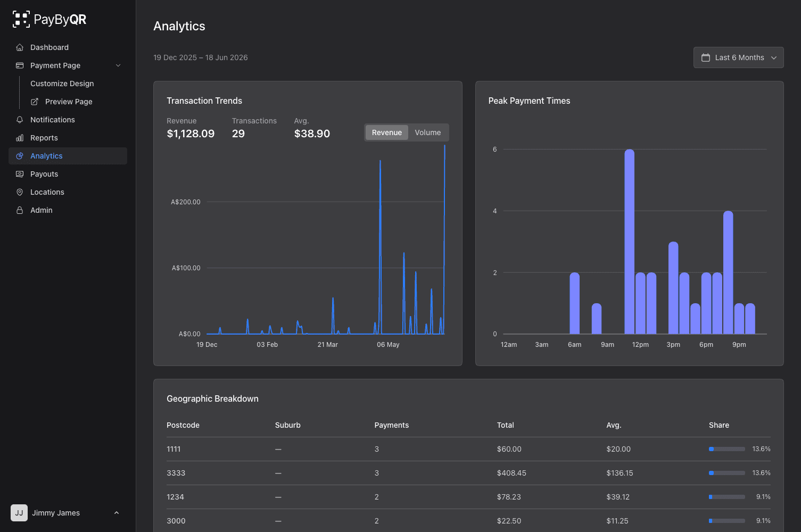Click the Jimmy James user name
Screen dimensions: 801x532
click(56, 513)
